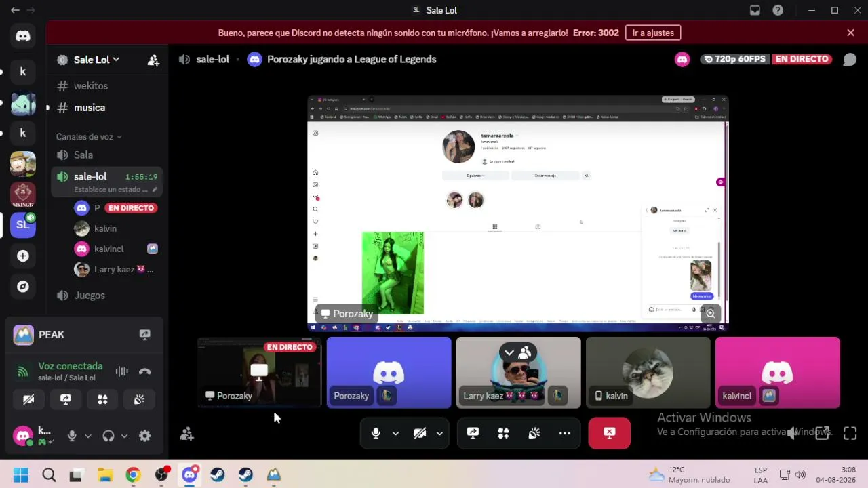Focus Porozaky's EN DIRECTO stream tile
This screenshot has height=488, width=868.
[259, 373]
